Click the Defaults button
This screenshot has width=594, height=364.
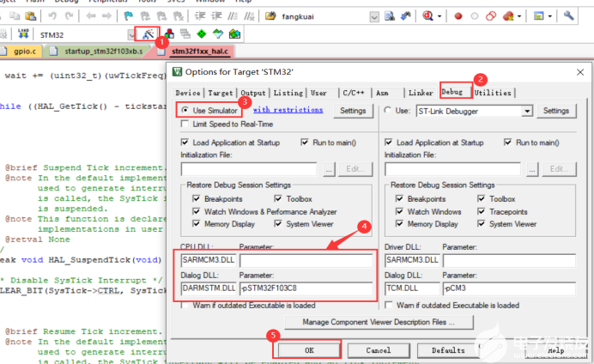[x=448, y=350]
